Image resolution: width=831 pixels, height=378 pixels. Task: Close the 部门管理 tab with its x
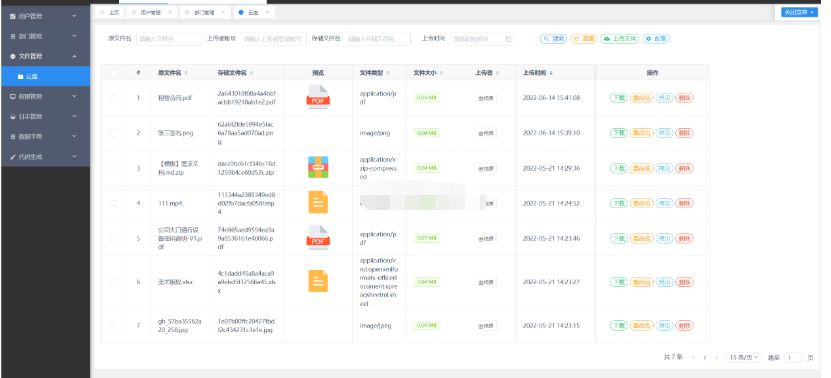(x=223, y=12)
